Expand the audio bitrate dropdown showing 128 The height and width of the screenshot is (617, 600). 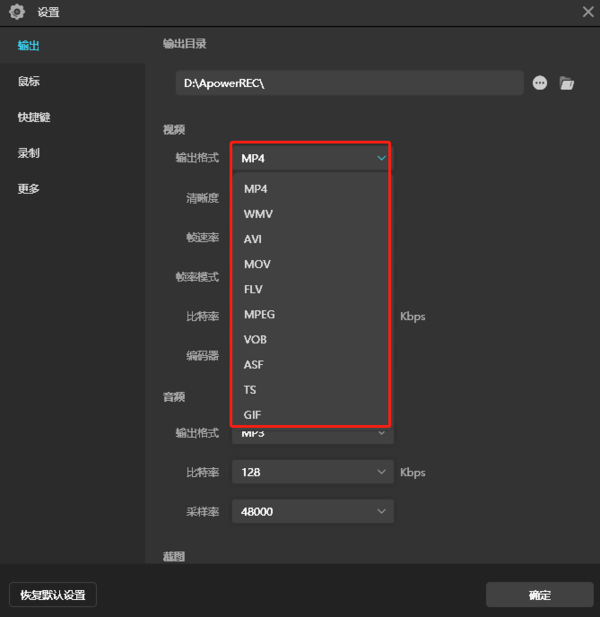point(312,472)
